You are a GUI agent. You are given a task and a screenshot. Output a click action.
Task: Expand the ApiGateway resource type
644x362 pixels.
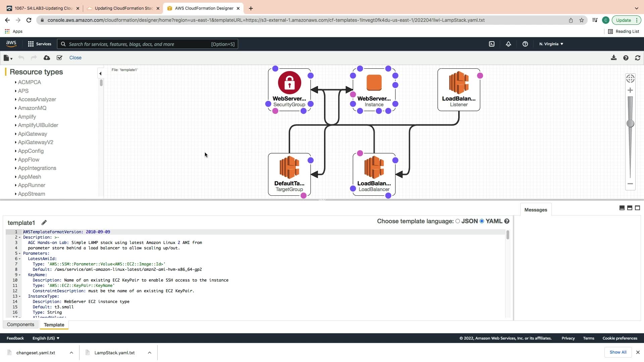tap(32, 134)
